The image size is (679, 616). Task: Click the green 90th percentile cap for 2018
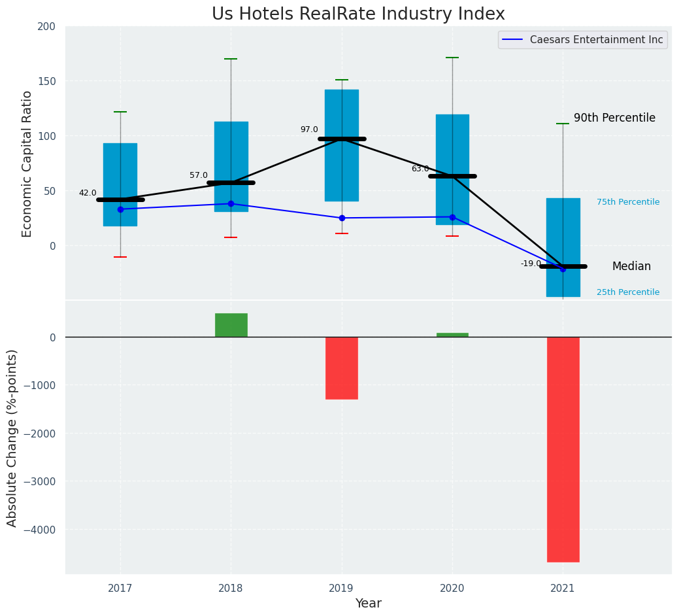pyautogui.click(x=231, y=58)
